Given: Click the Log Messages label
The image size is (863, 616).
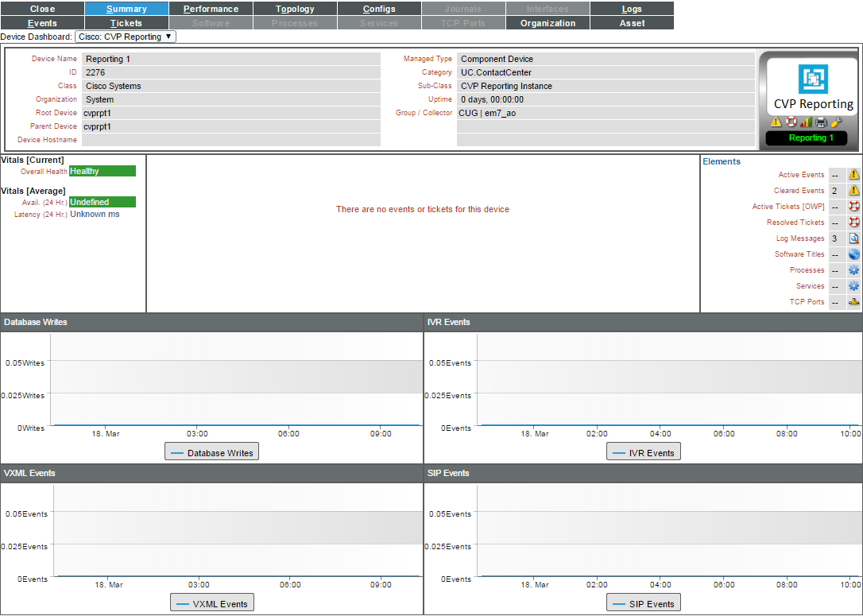Looking at the screenshot, I should coord(800,238).
